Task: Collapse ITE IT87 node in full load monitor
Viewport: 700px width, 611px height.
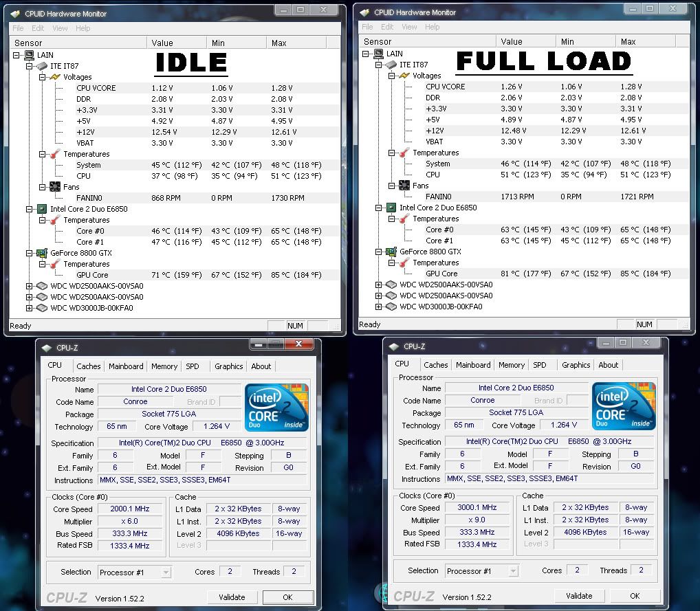Action: pyautogui.click(x=379, y=65)
